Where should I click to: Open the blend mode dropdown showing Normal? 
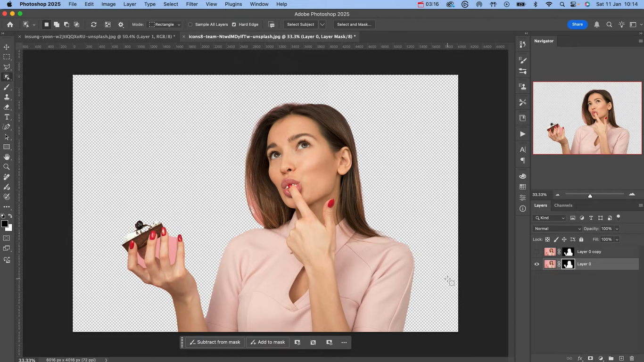558,229
